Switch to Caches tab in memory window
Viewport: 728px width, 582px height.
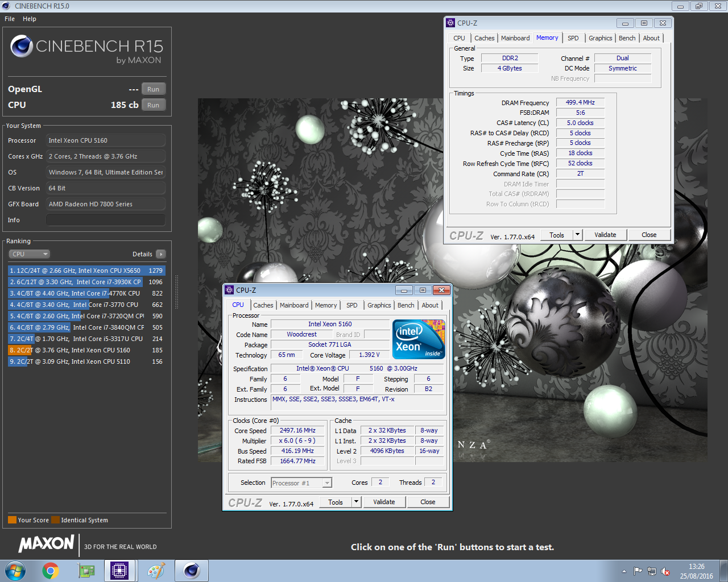pos(485,38)
